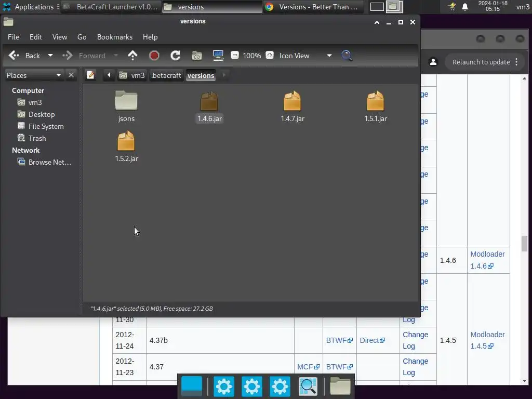Open the Edit menu

click(36, 37)
